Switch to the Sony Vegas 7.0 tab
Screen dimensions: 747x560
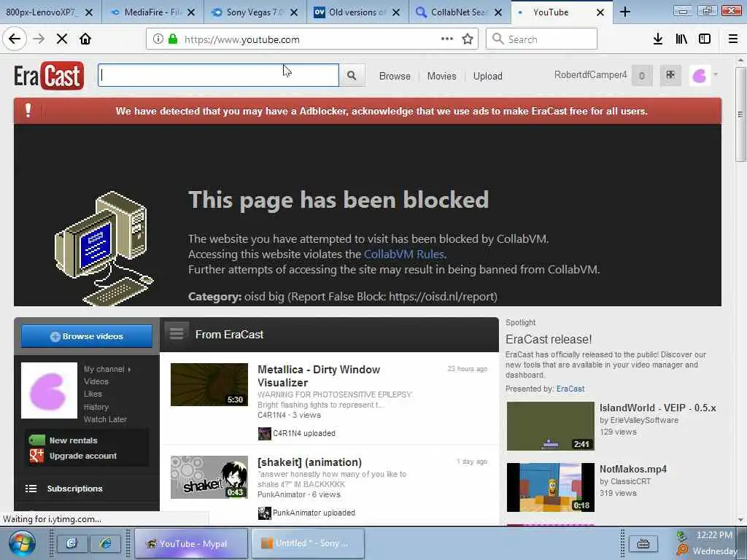255,12
